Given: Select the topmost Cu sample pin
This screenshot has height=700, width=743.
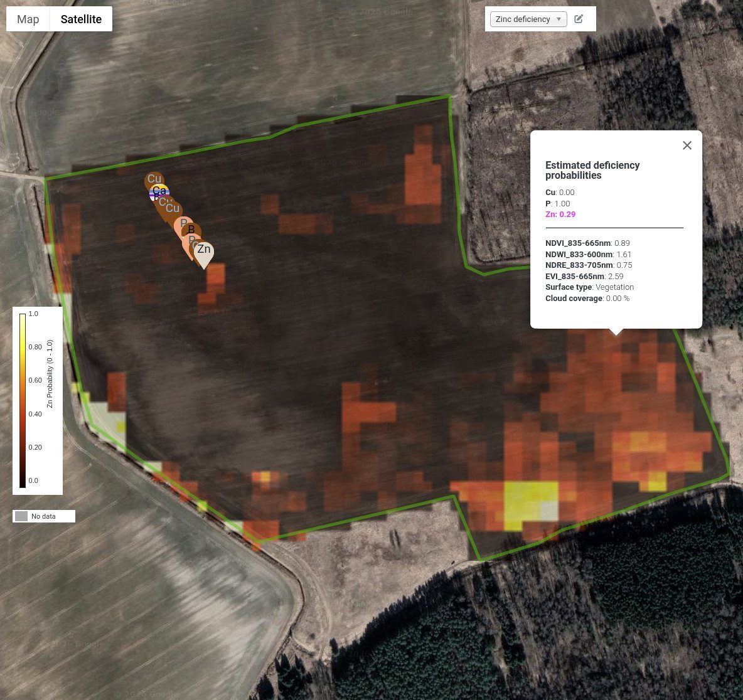Looking at the screenshot, I should coord(154,179).
